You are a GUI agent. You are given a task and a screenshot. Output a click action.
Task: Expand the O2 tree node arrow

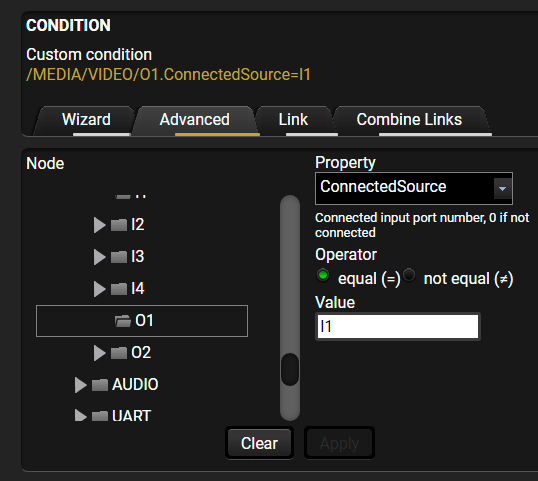tap(99, 353)
